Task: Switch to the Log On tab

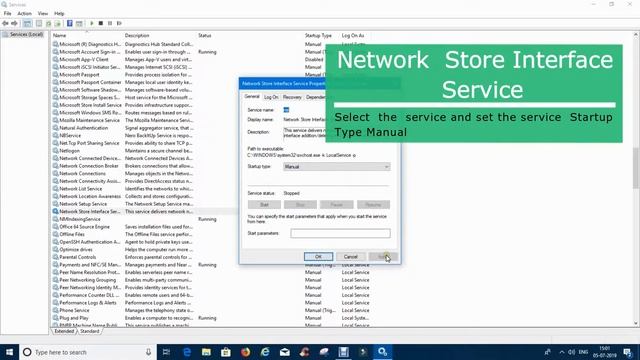Action: [271, 97]
